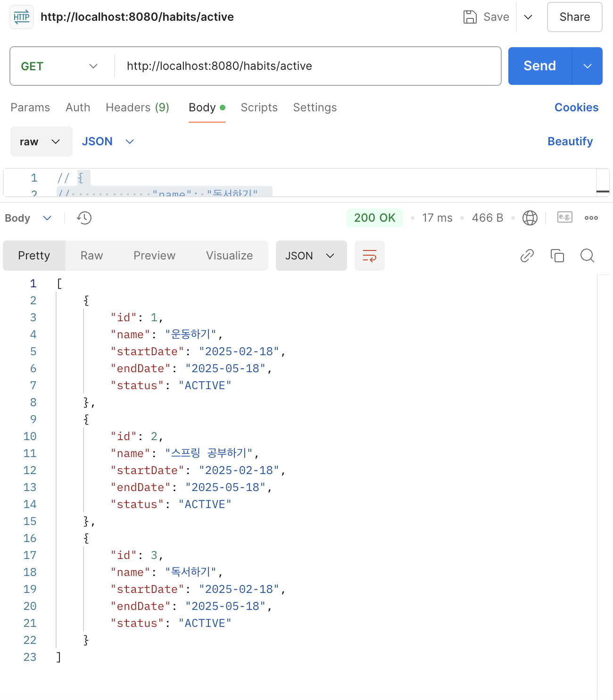Viewport: 613px width, 700px height.
Task: Click the "운동하기" name value
Action: [191, 334]
